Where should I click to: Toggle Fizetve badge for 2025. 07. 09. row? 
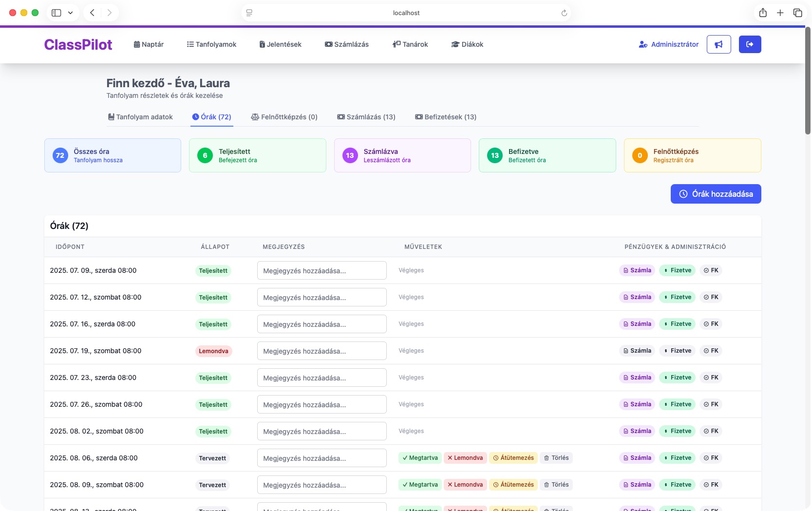[x=677, y=270]
